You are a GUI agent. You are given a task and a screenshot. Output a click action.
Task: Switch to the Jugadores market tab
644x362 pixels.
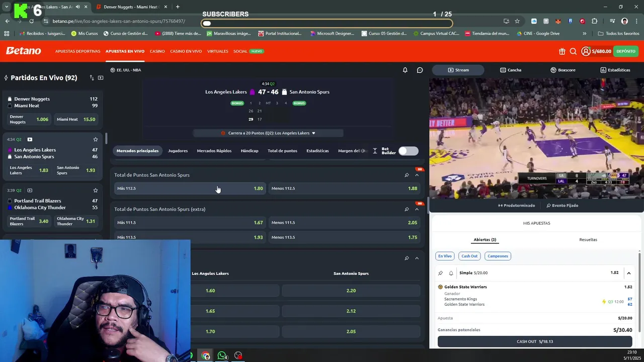pos(178,151)
